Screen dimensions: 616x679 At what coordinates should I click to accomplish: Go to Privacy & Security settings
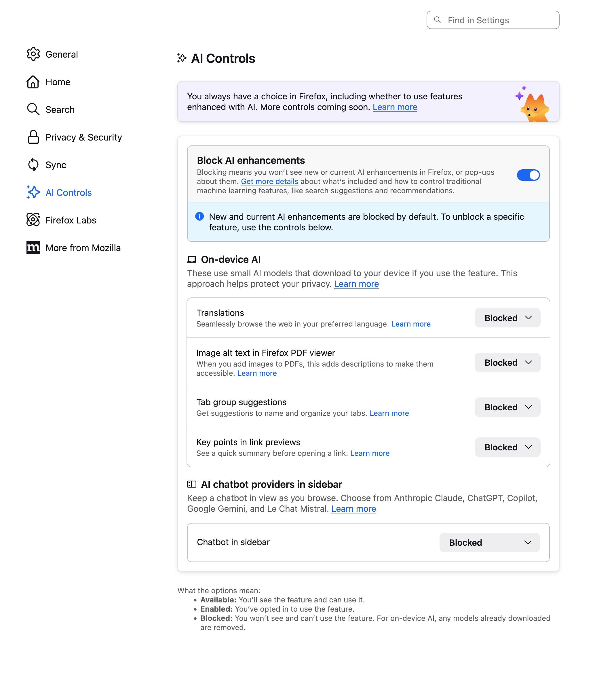(x=83, y=137)
